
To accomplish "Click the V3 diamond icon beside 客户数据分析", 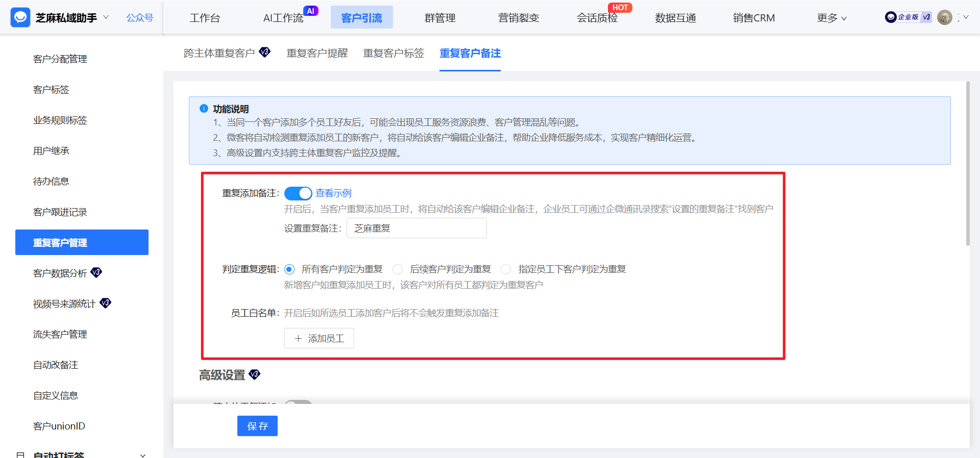I will [x=96, y=272].
